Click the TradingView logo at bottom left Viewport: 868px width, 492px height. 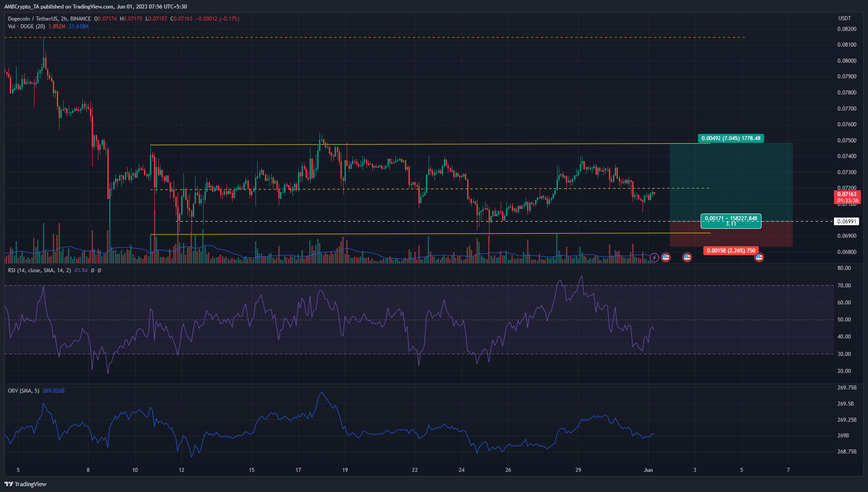click(x=26, y=484)
